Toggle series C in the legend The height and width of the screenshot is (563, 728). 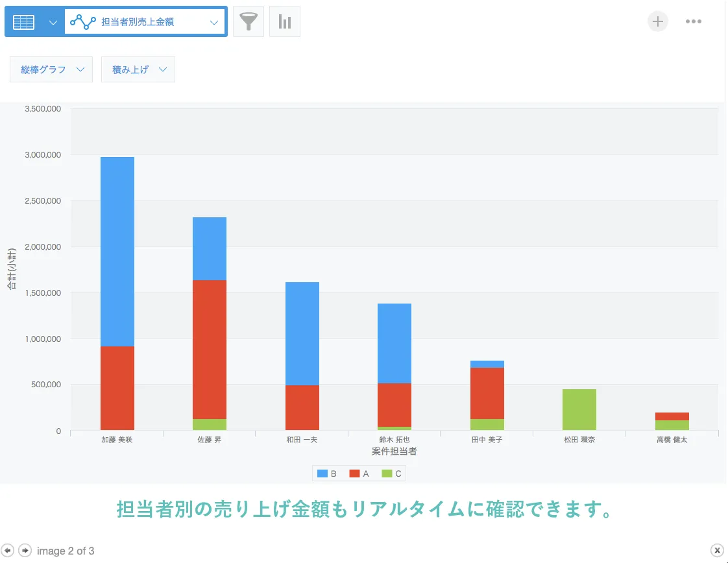[x=391, y=473]
